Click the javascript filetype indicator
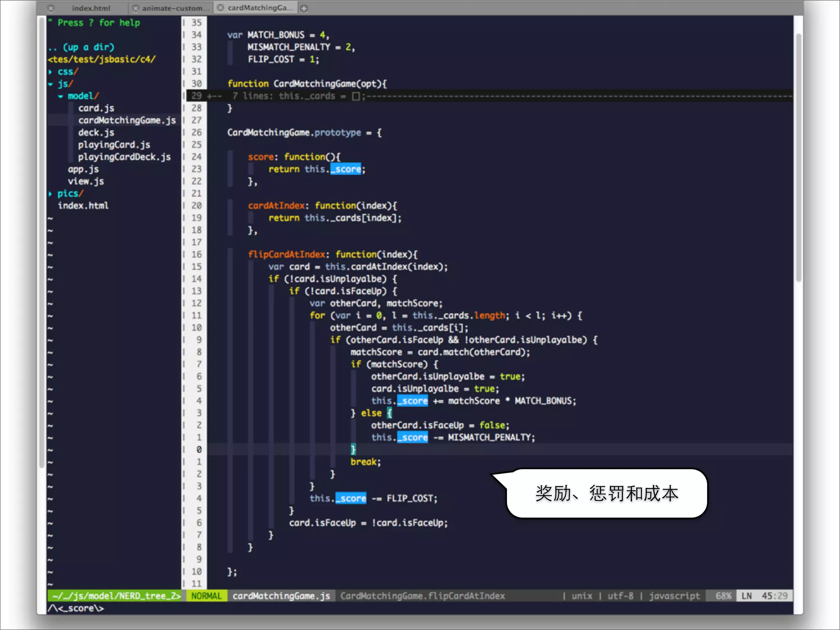This screenshot has width=840, height=630. pos(674,596)
